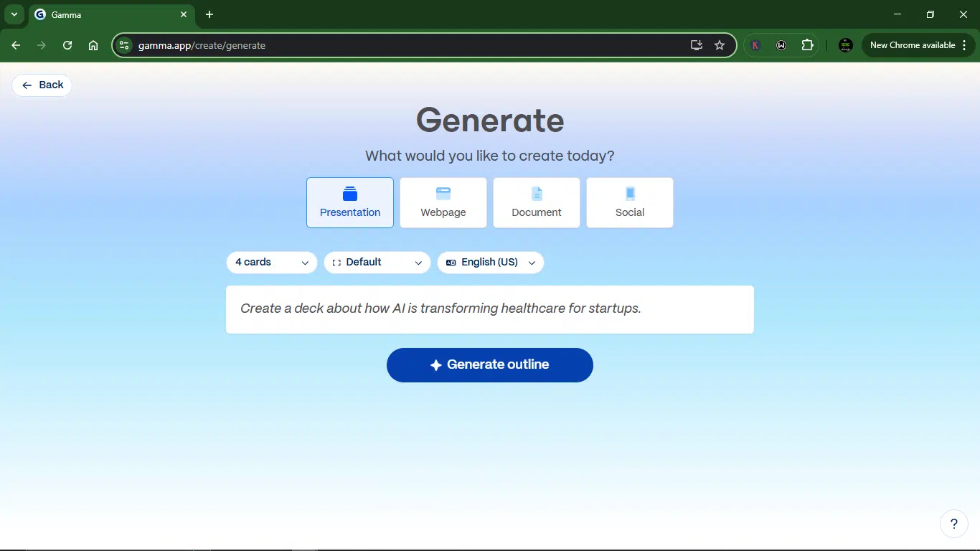Go back with the Back button
Viewport: 980px width, 551px height.
[x=42, y=85]
